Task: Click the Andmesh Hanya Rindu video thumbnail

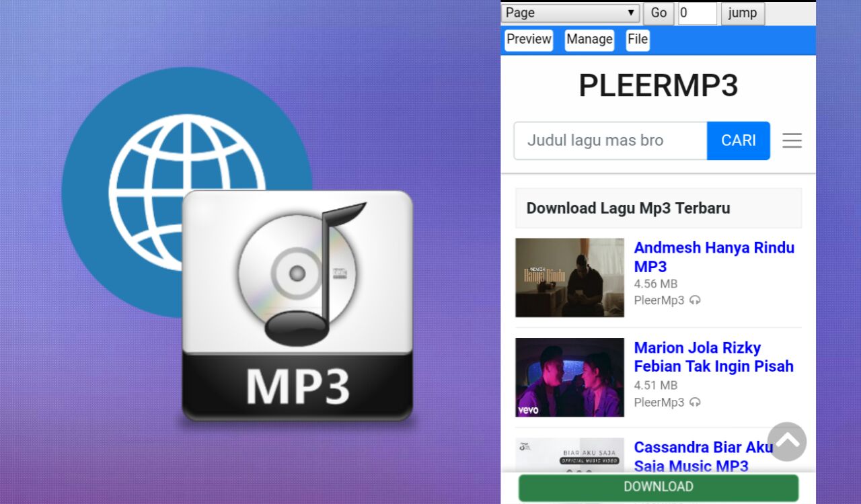Action: point(569,277)
